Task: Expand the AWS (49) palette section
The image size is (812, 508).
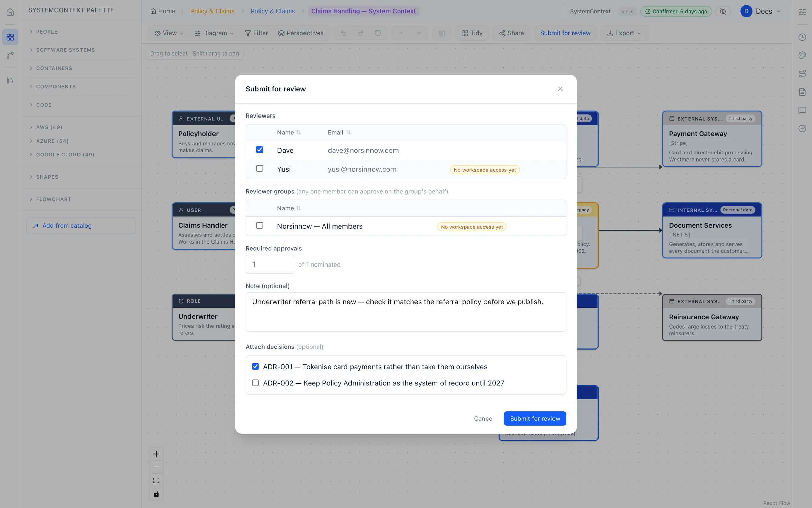Action: pyautogui.click(x=81, y=127)
